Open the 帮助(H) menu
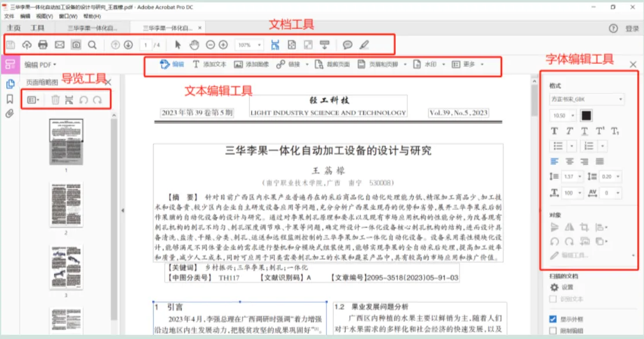Image resolution: width=644 pixels, height=339 pixels. (92, 16)
